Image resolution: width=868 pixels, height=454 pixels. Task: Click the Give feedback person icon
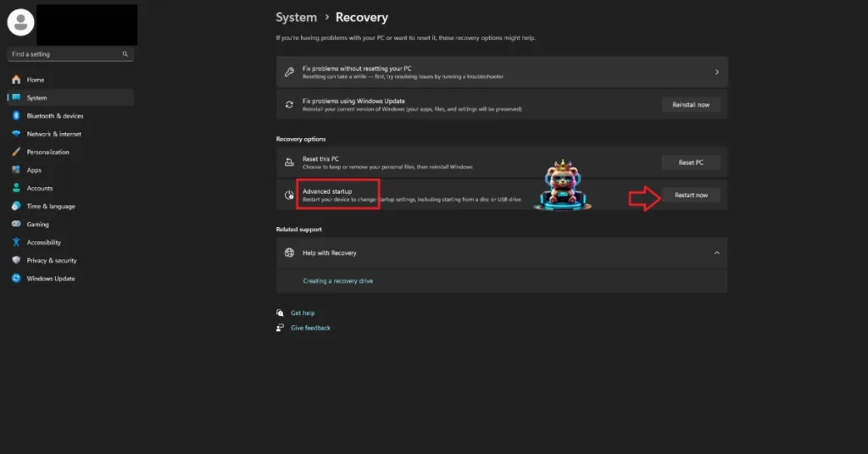coord(280,328)
